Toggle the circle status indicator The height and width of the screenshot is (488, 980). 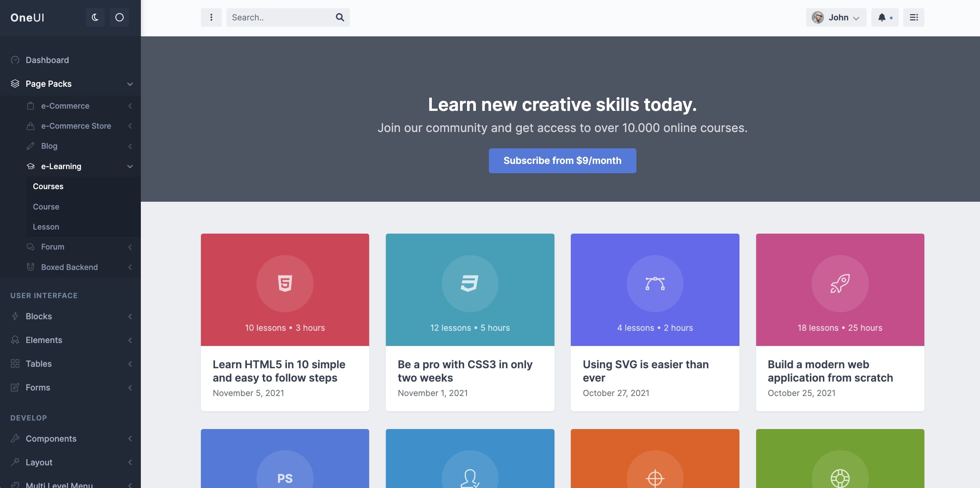[119, 17]
